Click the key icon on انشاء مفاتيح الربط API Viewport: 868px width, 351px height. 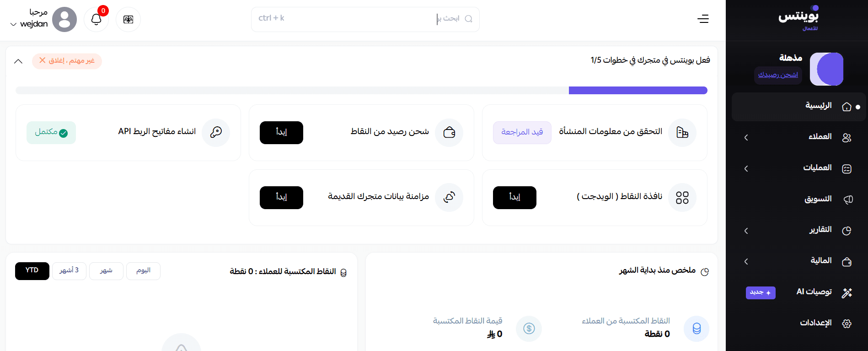[x=216, y=133]
